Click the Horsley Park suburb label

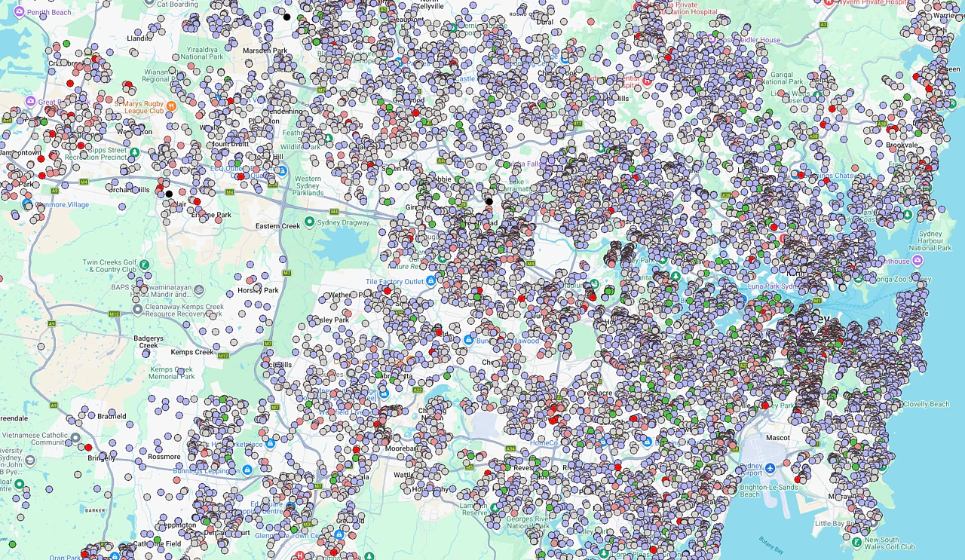[x=258, y=290]
